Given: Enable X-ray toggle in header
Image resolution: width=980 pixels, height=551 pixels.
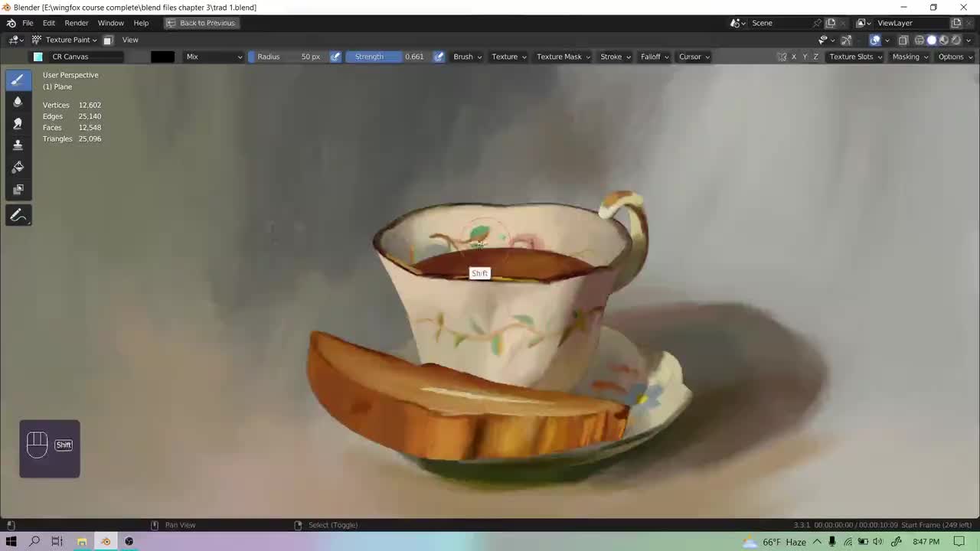Looking at the screenshot, I should (903, 40).
